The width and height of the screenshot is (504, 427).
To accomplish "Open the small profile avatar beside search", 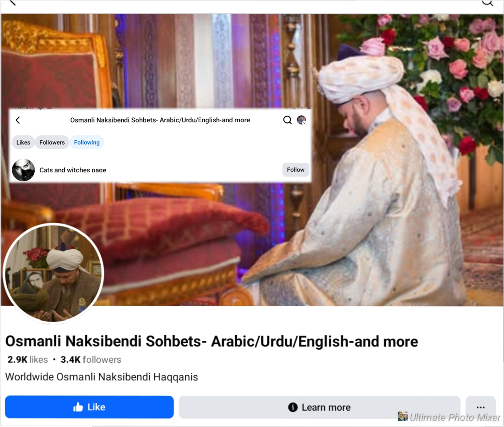I will click(x=301, y=120).
